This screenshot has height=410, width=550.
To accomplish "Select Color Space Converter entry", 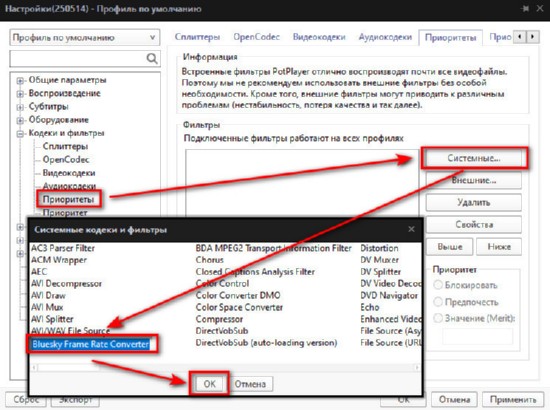I will [239, 307].
